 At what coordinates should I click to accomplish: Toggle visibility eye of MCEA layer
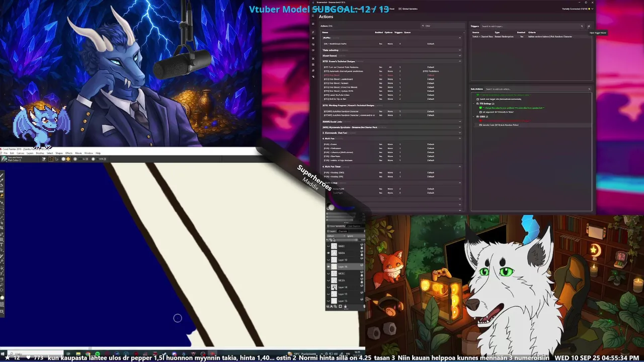tap(328, 281)
